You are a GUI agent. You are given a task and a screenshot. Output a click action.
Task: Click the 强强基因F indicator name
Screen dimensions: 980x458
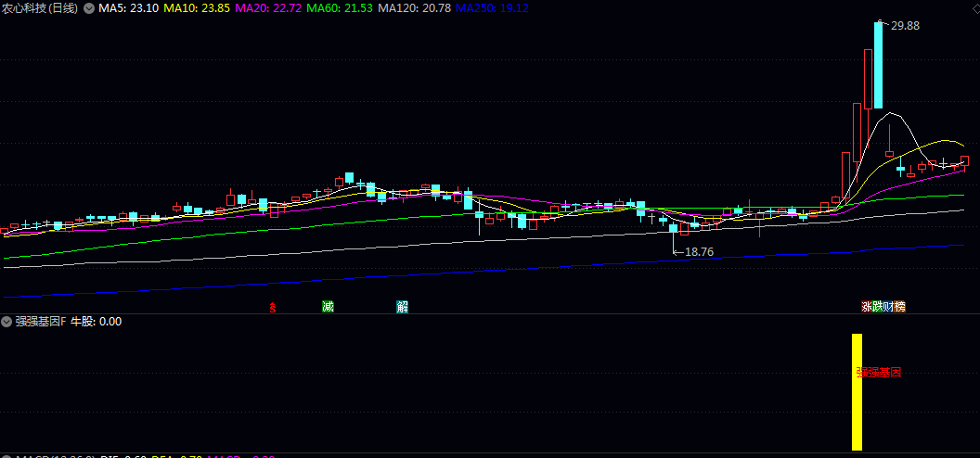(41, 322)
